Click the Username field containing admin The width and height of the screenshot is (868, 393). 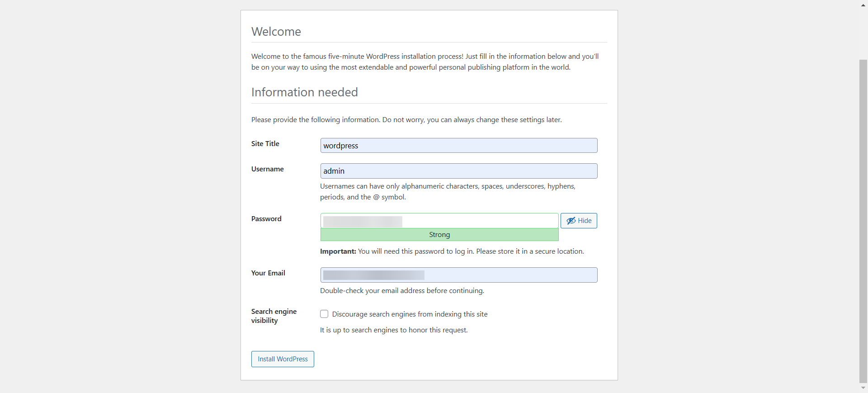click(x=459, y=171)
